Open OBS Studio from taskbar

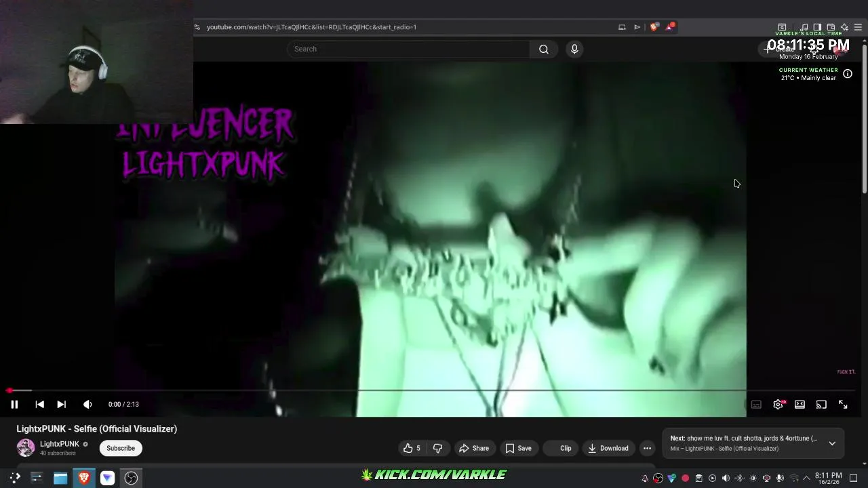click(131, 478)
